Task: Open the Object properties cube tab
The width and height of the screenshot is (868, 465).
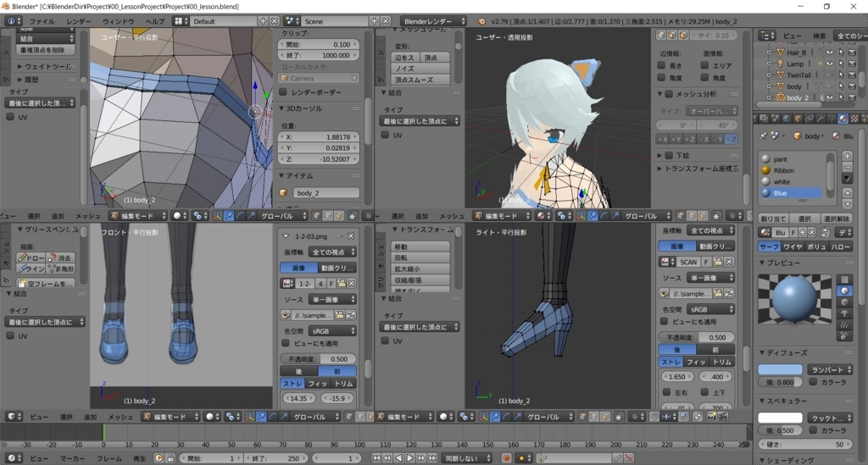Action: coord(798,119)
